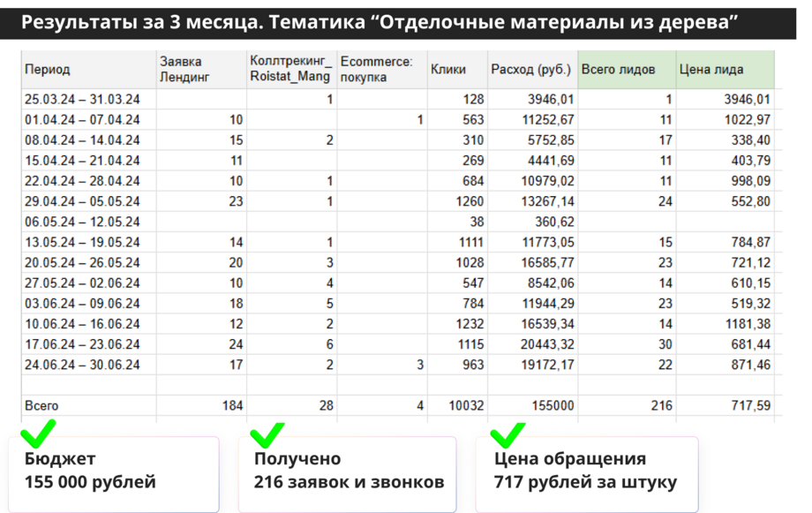The width and height of the screenshot is (812, 513).
Task: Select the Клики column header
Action: pos(457,70)
